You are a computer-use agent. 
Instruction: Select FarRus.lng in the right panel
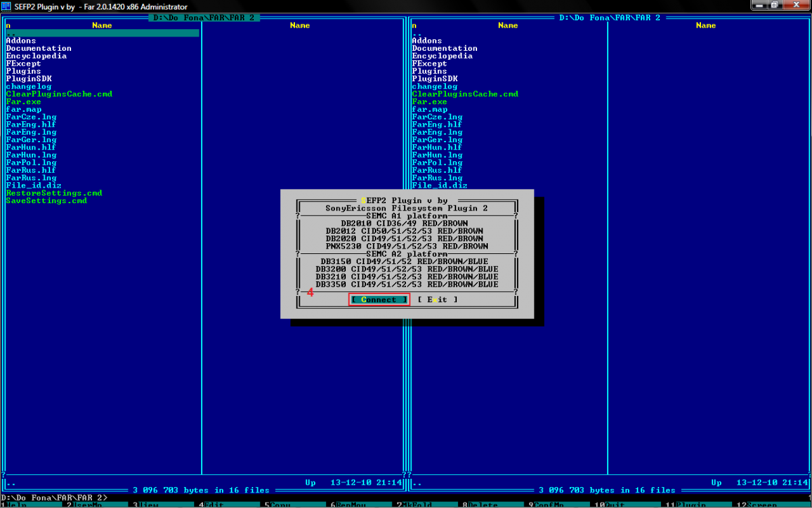[437, 177]
